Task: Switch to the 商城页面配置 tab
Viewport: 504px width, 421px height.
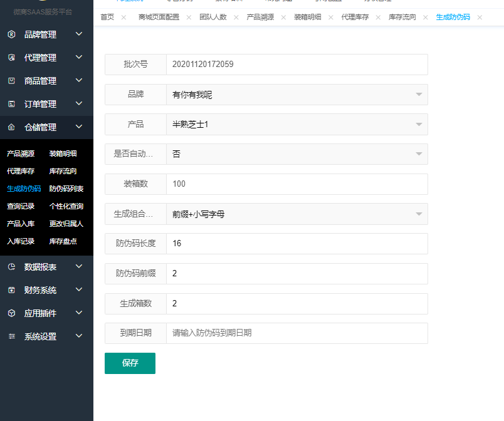Action: 159,17
